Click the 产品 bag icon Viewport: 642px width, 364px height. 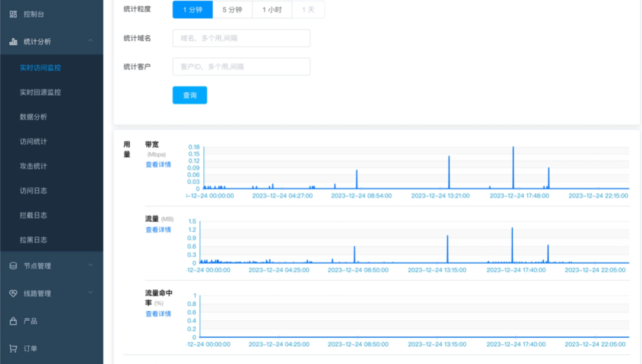13,321
